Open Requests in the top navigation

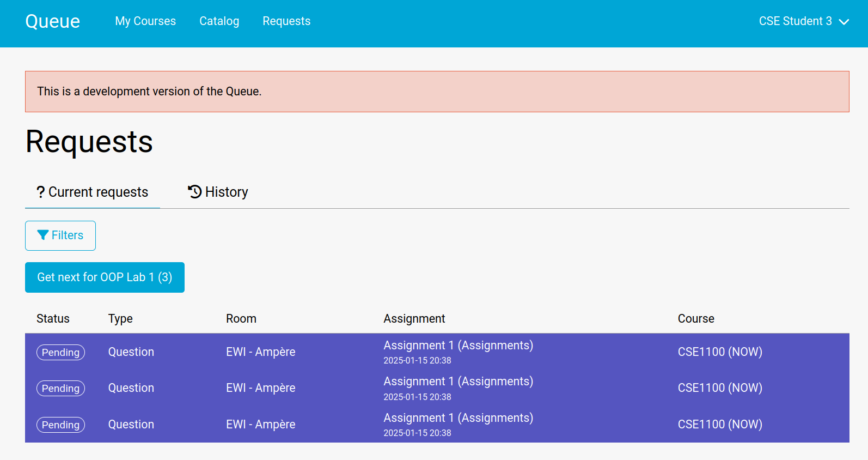click(286, 21)
